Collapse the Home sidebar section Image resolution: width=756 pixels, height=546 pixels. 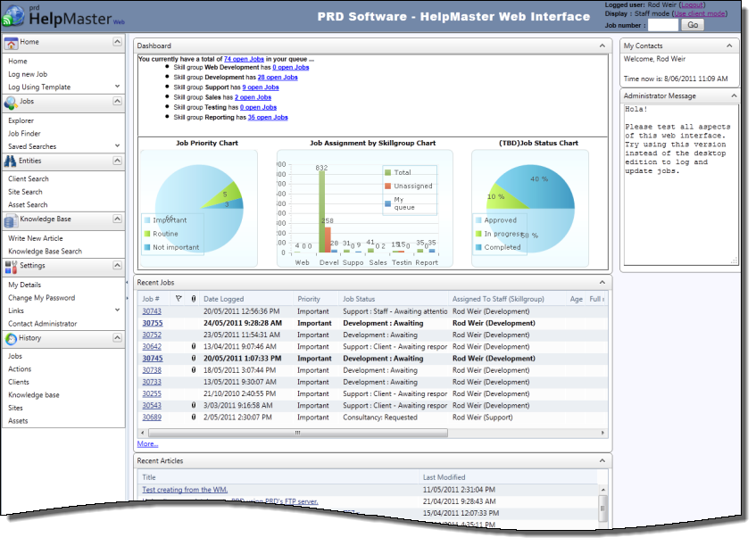(117, 42)
